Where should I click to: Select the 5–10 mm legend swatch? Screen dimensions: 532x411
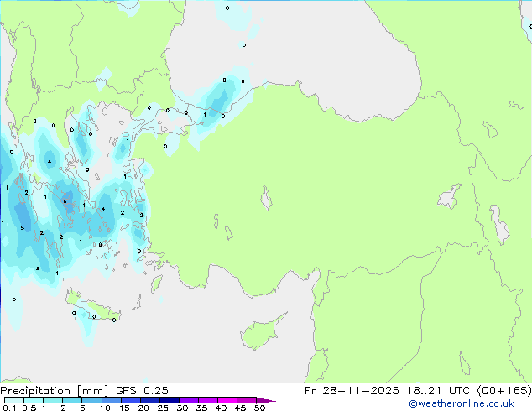[x=91, y=400]
